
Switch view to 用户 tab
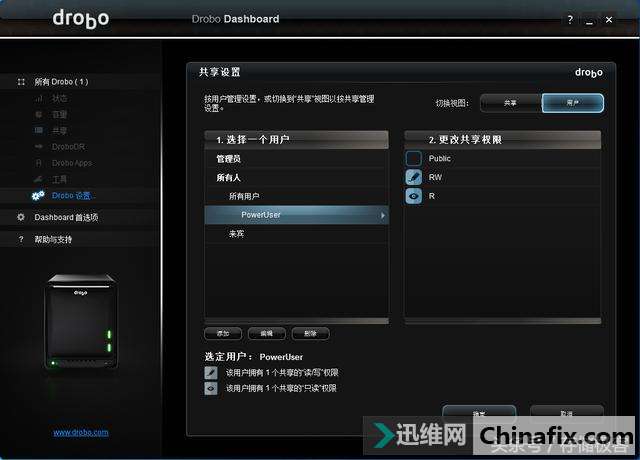coord(573,103)
